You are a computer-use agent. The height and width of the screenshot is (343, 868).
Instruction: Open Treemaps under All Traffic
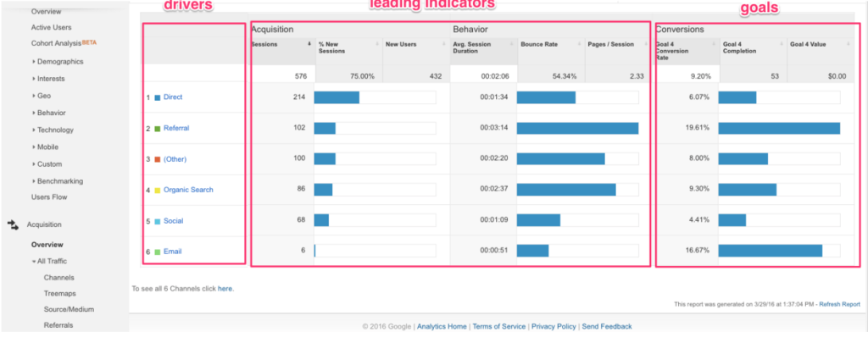click(x=60, y=294)
